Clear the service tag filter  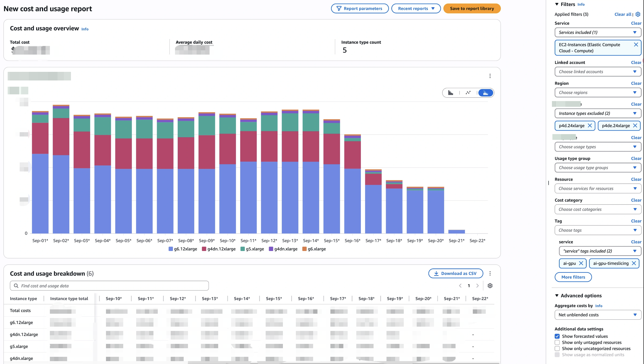pyautogui.click(x=636, y=242)
